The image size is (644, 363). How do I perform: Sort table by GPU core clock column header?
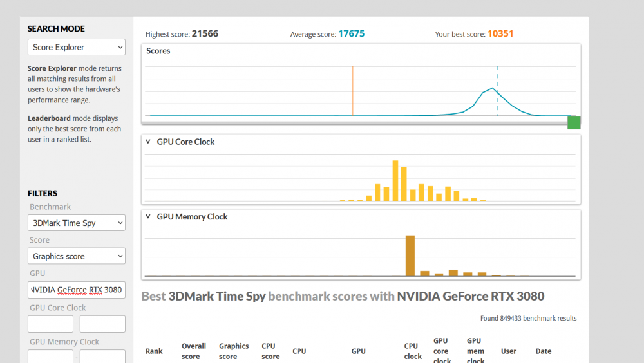pos(442,351)
